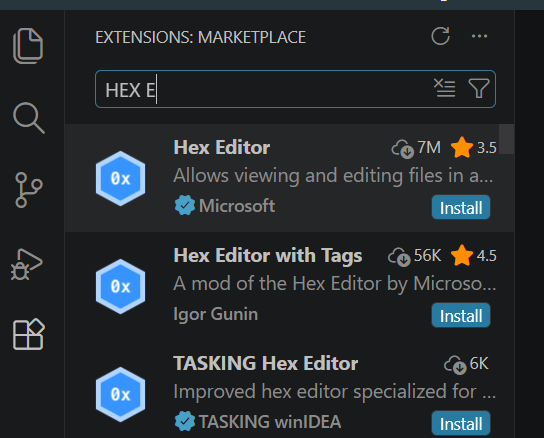Viewport: 544px width, 438px height.
Task: Click the TASKING winIDEA verified badge
Action: [x=185, y=421]
